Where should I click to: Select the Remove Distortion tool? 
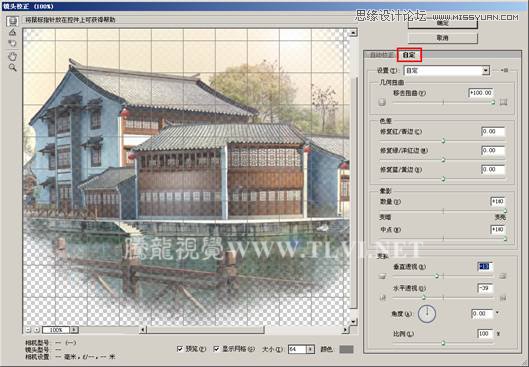(12, 21)
